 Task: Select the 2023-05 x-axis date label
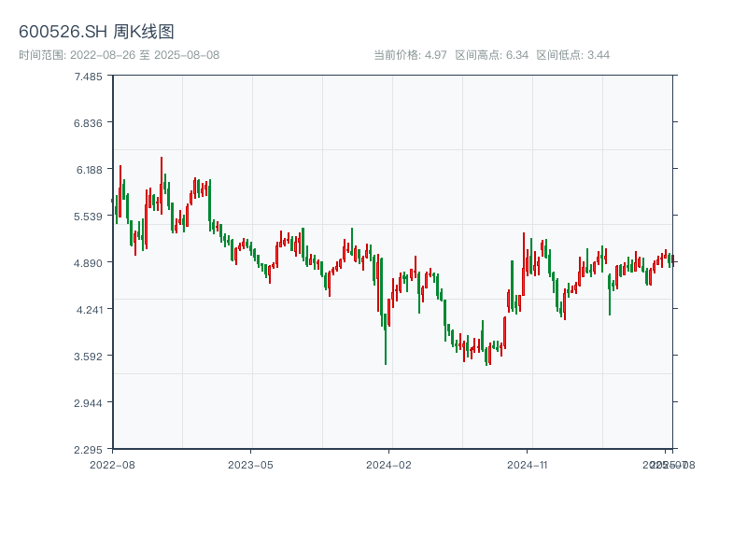click(250, 464)
